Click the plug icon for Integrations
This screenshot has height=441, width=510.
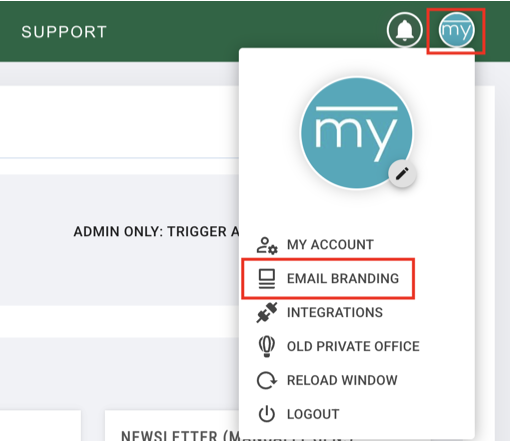(267, 312)
